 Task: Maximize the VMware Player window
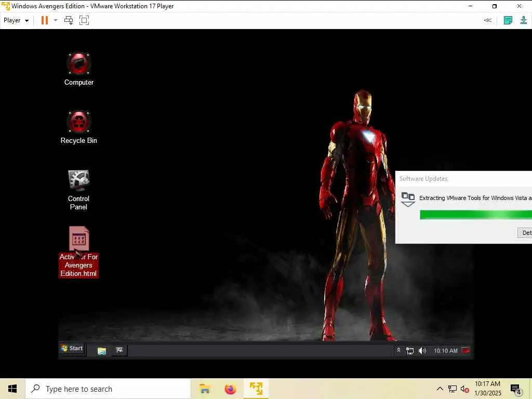tap(495, 6)
